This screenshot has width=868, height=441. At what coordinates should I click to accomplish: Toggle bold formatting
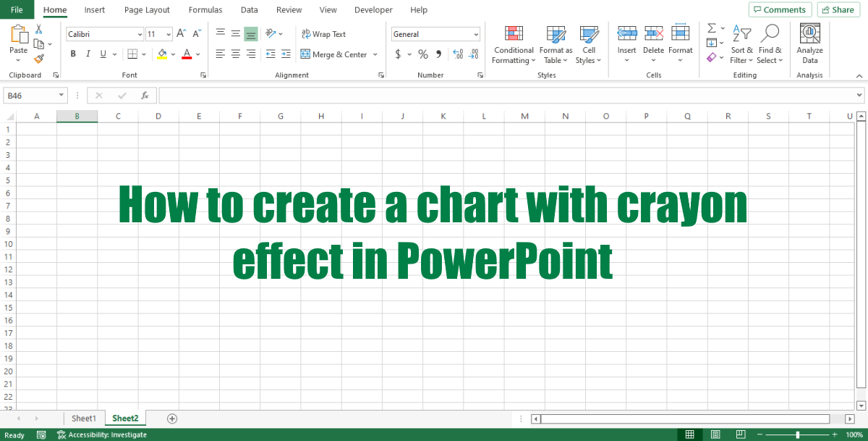pos(72,54)
